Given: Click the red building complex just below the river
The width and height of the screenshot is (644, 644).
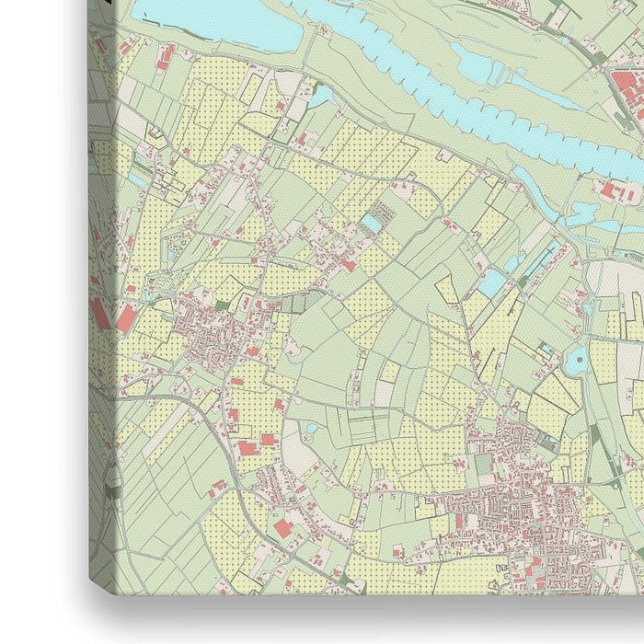Looking at the screenshot, I should point(615,191).
